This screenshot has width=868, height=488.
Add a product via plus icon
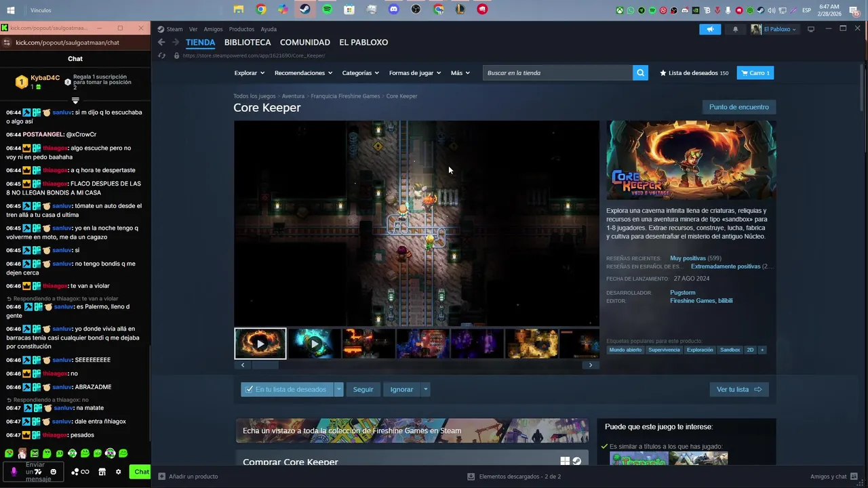point(161,476)
